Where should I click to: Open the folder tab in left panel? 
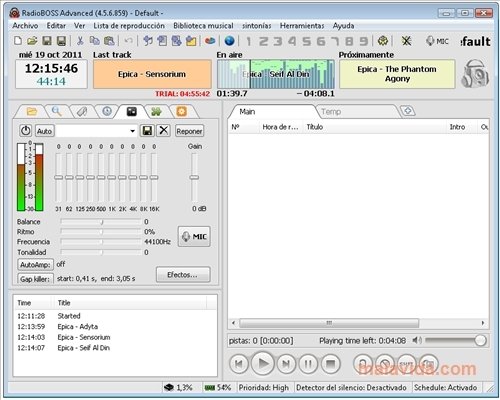tap(31, 111)
